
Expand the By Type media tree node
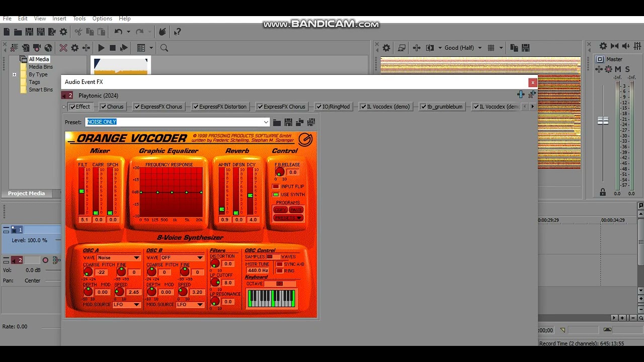[15, 74]
